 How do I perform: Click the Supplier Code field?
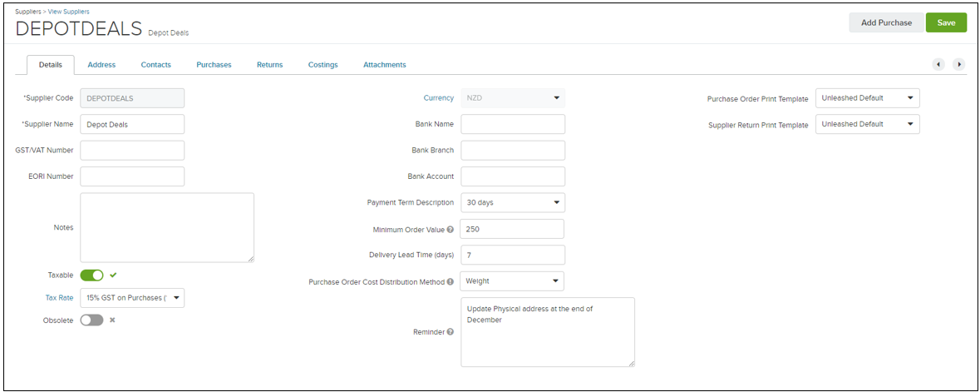132,98
